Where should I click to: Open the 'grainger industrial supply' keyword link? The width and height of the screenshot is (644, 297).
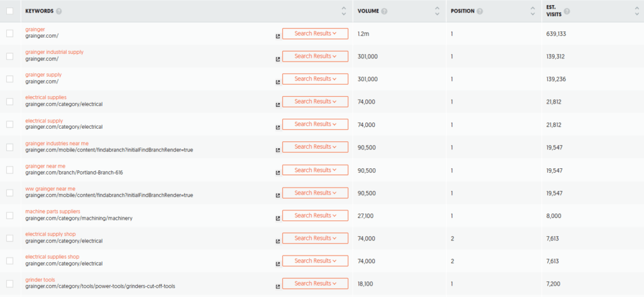point(54,52)
